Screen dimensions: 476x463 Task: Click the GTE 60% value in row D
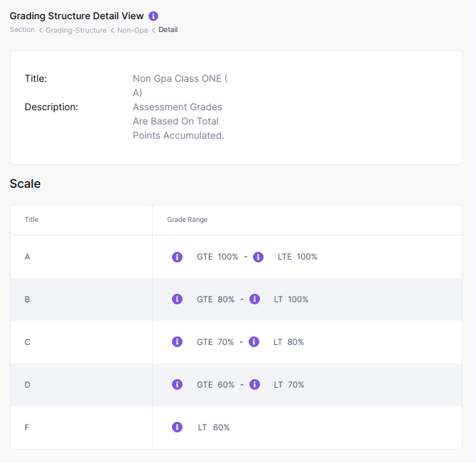[x=215, y=385]
